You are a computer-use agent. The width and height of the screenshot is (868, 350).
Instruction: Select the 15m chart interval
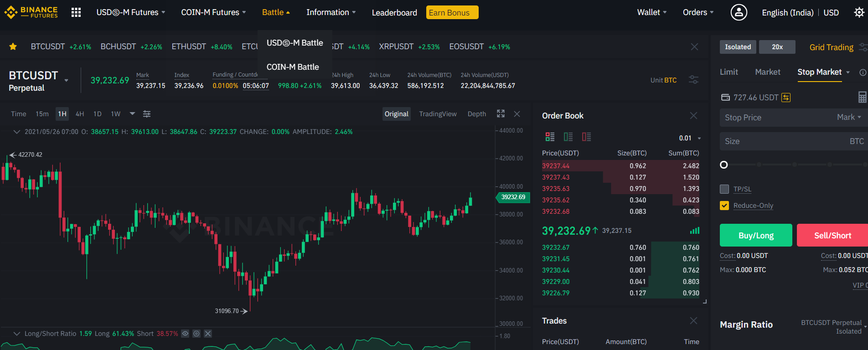pos(42,114)
